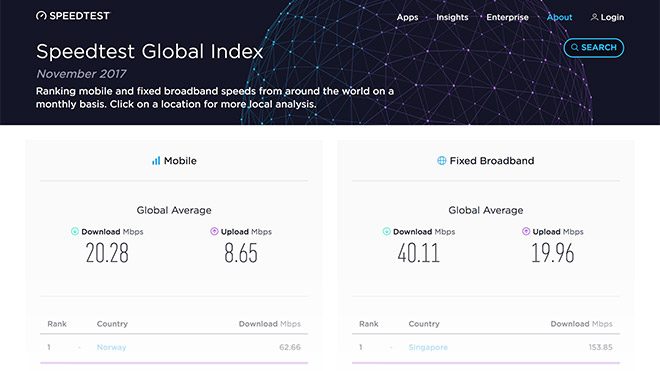Click the Mobile table Country column header
The height and width of the screenshot is (371, 660).
112,324
